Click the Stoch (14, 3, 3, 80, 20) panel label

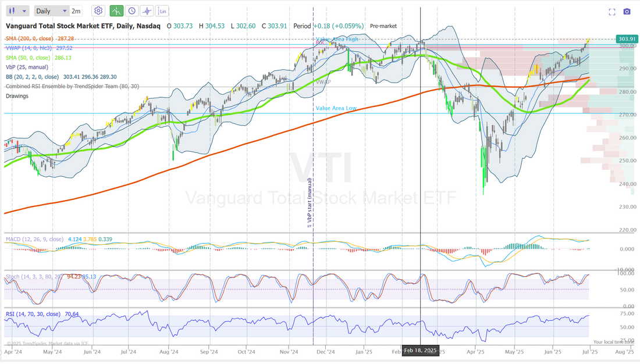click(x=34, y=277)
